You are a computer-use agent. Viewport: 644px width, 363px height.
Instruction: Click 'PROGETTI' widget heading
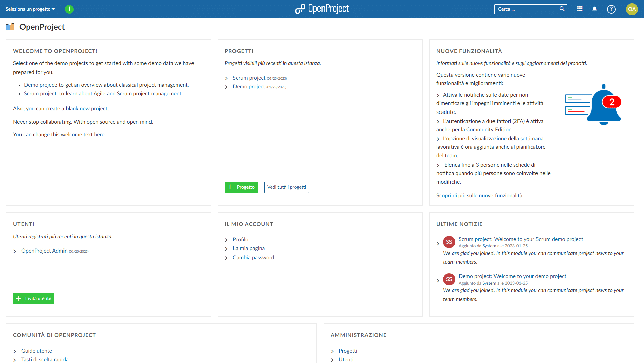239,51
